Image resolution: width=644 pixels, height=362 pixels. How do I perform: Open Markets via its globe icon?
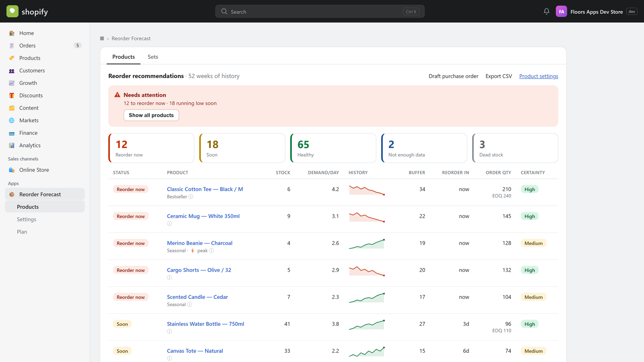[12, 121]
